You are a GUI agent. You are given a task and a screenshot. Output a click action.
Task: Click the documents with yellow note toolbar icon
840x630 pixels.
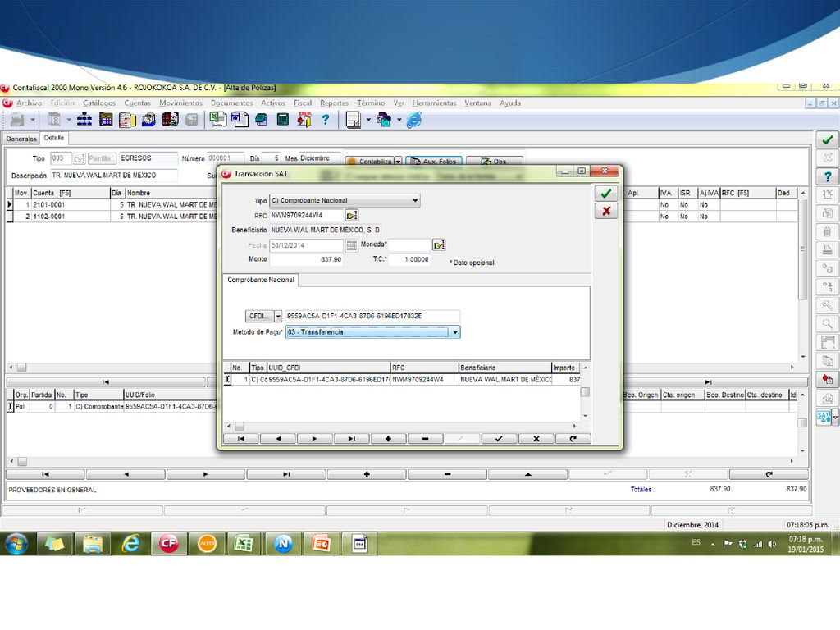[127, 120]
